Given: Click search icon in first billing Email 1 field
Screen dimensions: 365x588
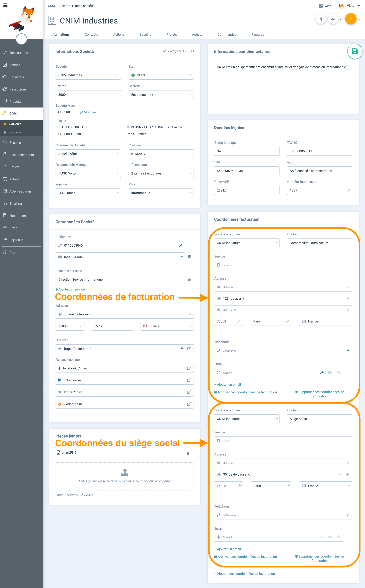Looking at the screenshot, I should click(x=339, y=372).
